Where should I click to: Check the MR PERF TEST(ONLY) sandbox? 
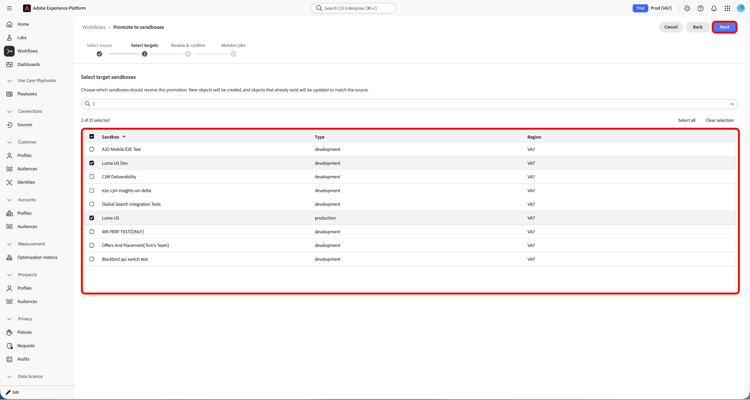(x=92, y=232)
